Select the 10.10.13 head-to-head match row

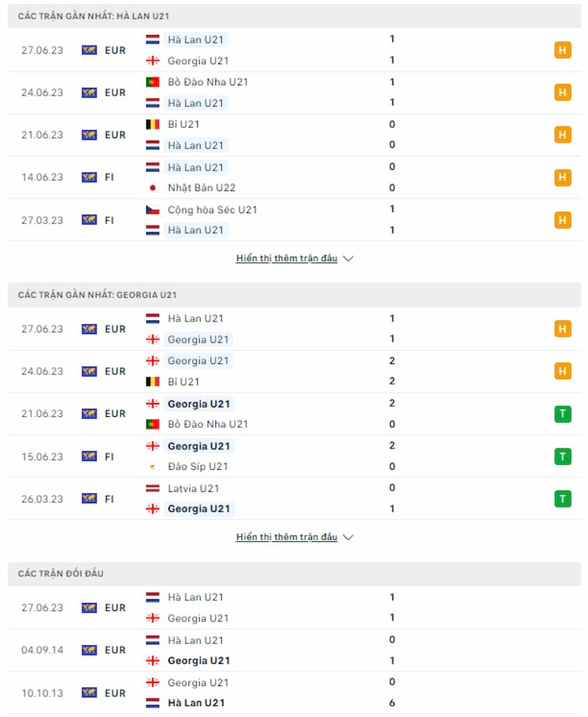click(x=294, y=693)
